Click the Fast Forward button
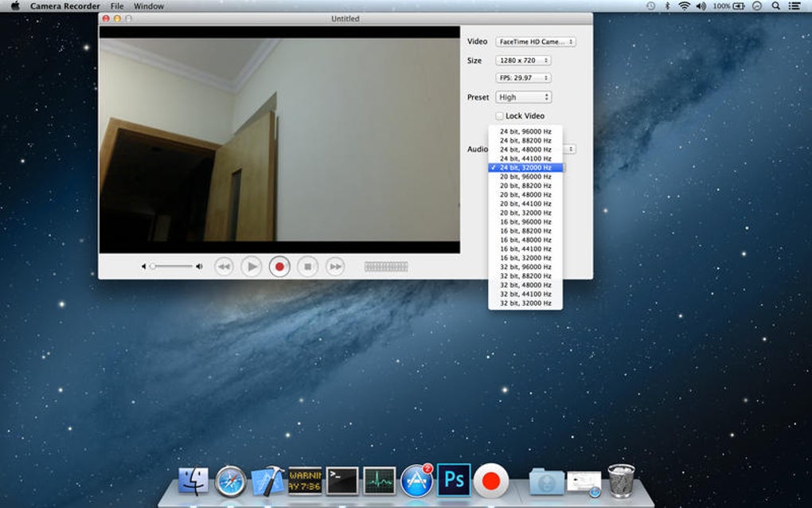The image size is (812, 508). pos(335,267)
